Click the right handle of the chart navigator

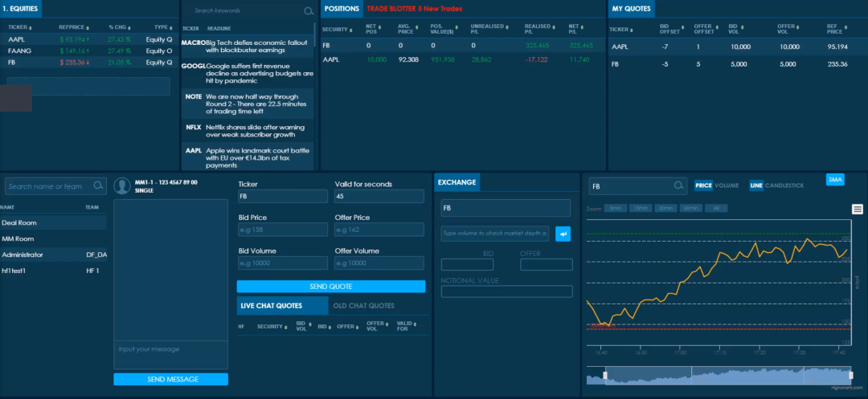(851, 376)
